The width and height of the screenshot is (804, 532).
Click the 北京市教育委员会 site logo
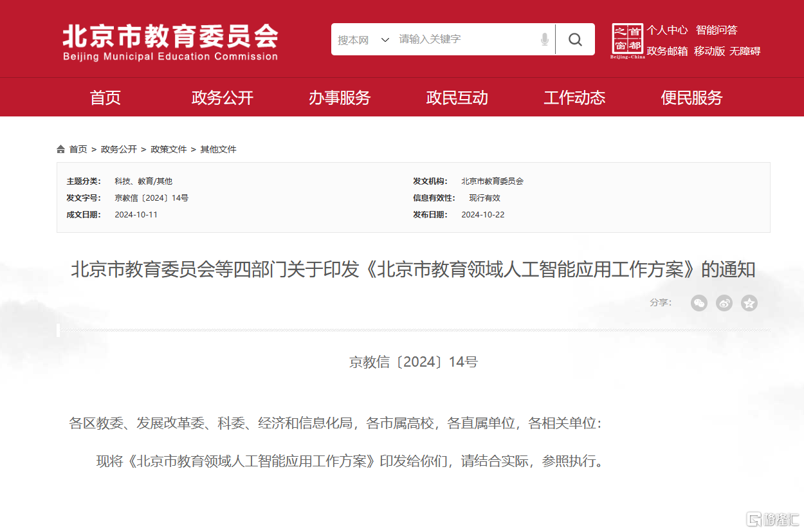click(170, 42)
